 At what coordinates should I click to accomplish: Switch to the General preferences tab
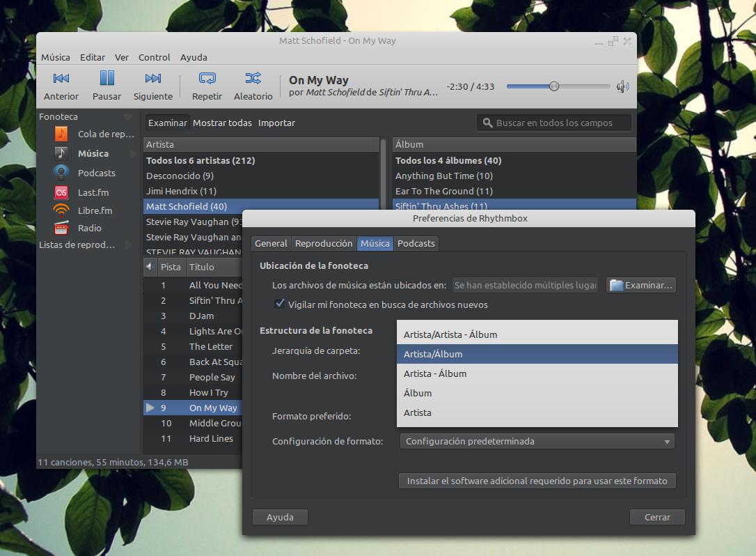point(271,243)
